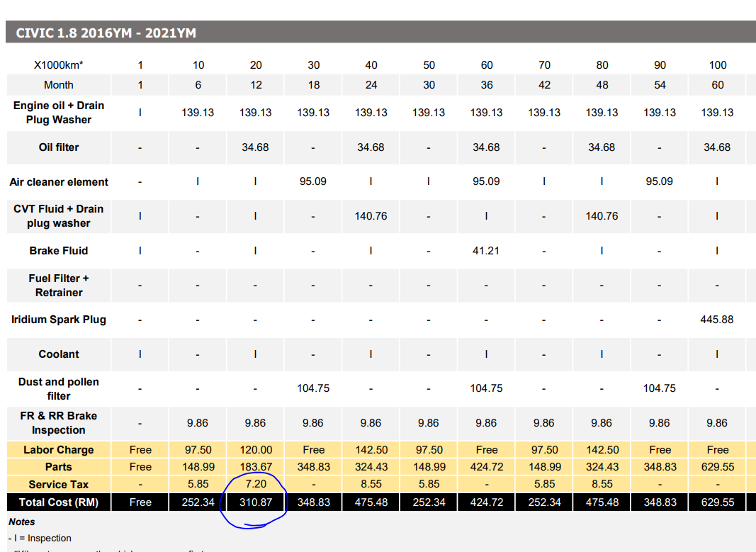Screen dimensions: 756x552
Task: Click the CIVIC 1.8 2016YM - 2021YM heading
Action: pos(106,33)
